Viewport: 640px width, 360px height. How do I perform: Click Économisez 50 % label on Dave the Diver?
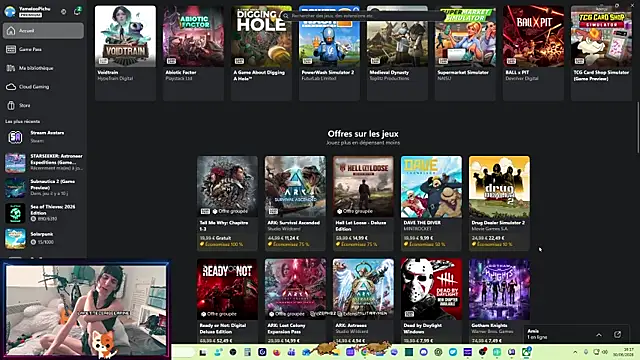pyautogui.click(x=424, y=244)
